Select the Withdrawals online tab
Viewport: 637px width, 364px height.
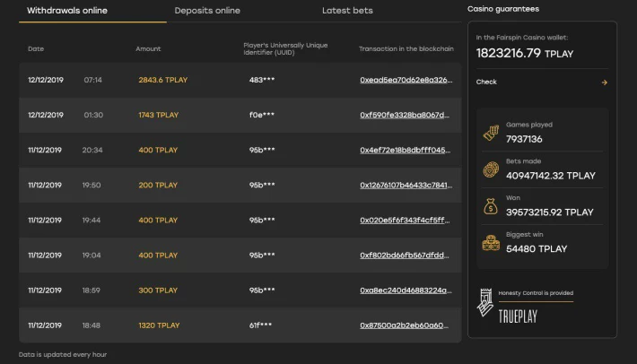pyautogui.click(x=67, y=11)
